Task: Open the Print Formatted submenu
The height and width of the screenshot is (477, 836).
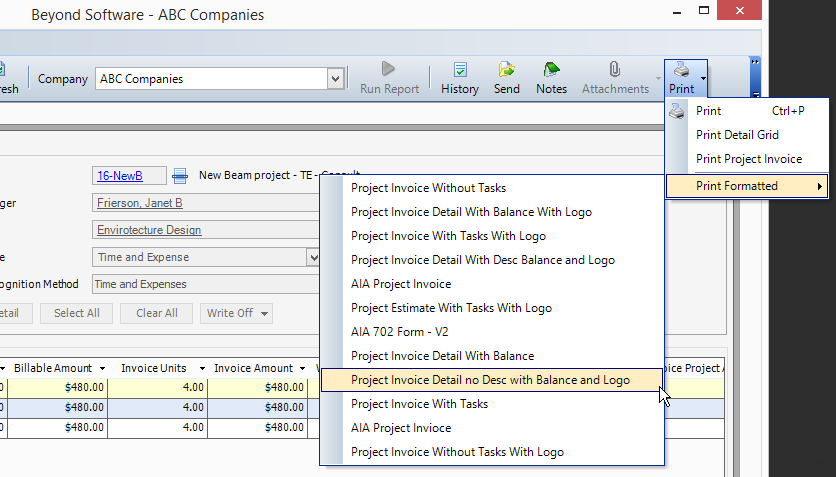Action: 747,186
